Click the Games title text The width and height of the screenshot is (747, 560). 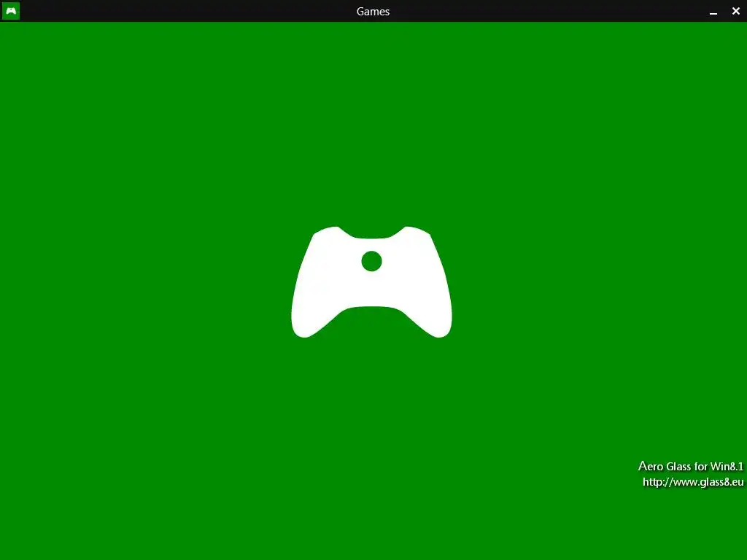(x=373, y=12)
